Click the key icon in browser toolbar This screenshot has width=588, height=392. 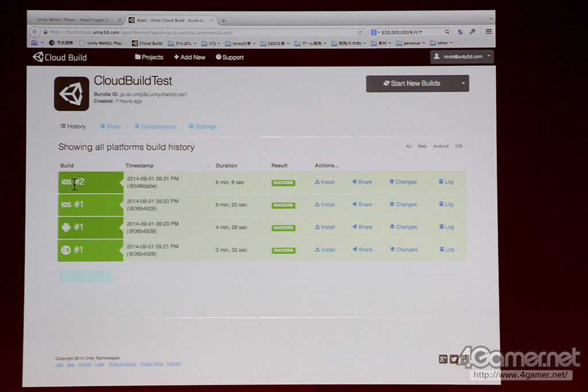[473, 32]
